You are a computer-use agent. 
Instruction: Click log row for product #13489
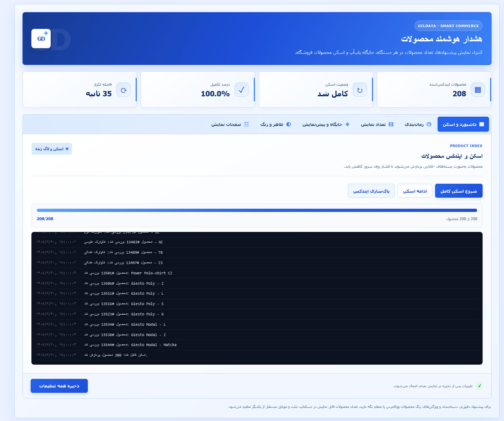[x=257, y=253]
